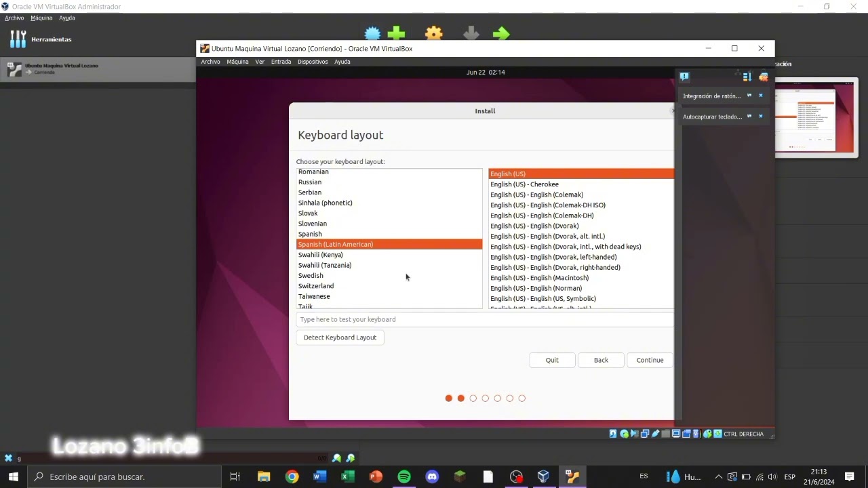Click the display status bar icon

point(676,434)
